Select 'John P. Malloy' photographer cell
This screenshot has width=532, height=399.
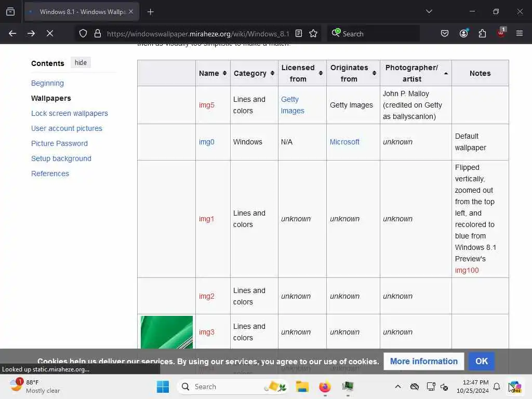click(416, 105)
